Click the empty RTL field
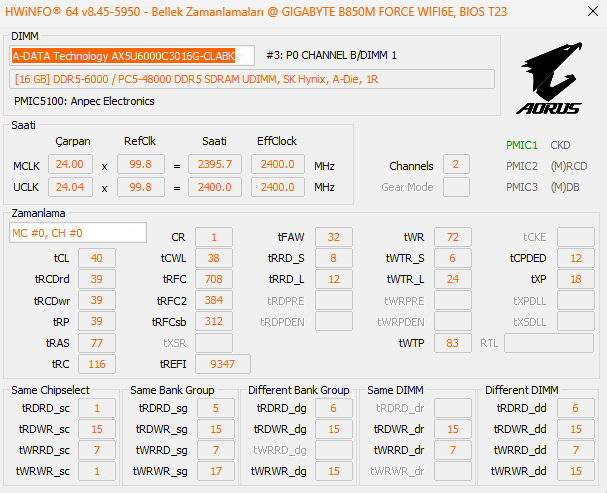The image size is (607, 493). [x=549, y=343]
